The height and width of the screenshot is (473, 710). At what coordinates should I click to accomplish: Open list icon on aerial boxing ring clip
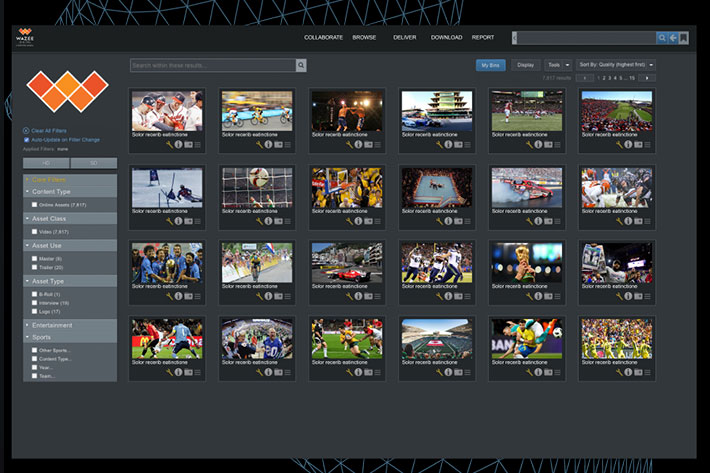pyautogui.click(x=467, y=221)
